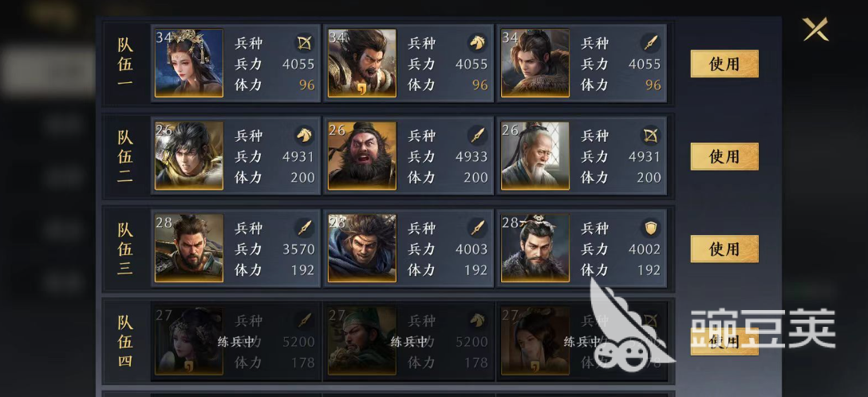Open the level 26 angry red-faced general portrait

pyautogui.click(x=361, y=155)
